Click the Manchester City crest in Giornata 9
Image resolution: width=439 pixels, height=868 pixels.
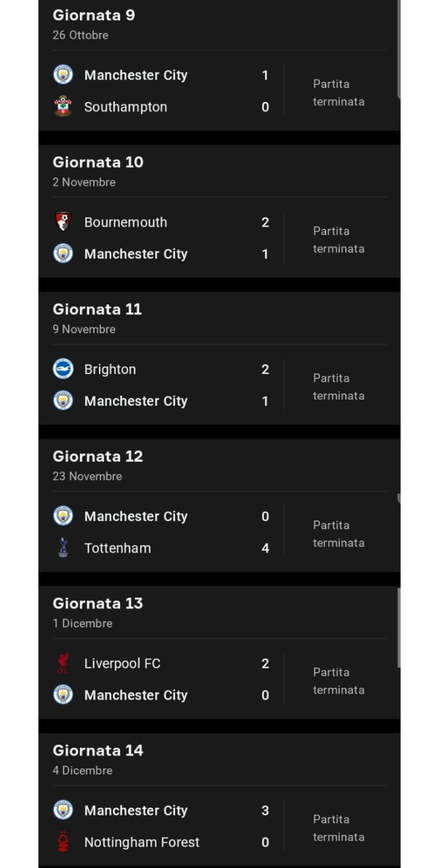tap(65, 75)
